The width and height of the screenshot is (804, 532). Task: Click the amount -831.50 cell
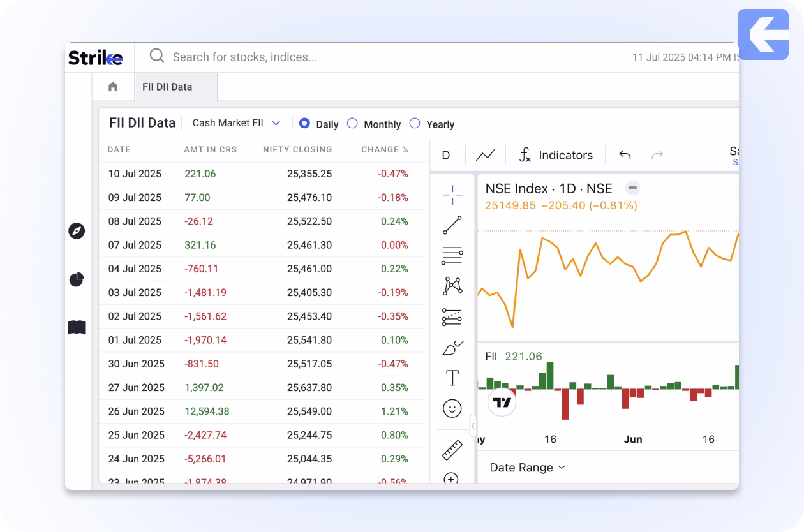coord(201,364)
